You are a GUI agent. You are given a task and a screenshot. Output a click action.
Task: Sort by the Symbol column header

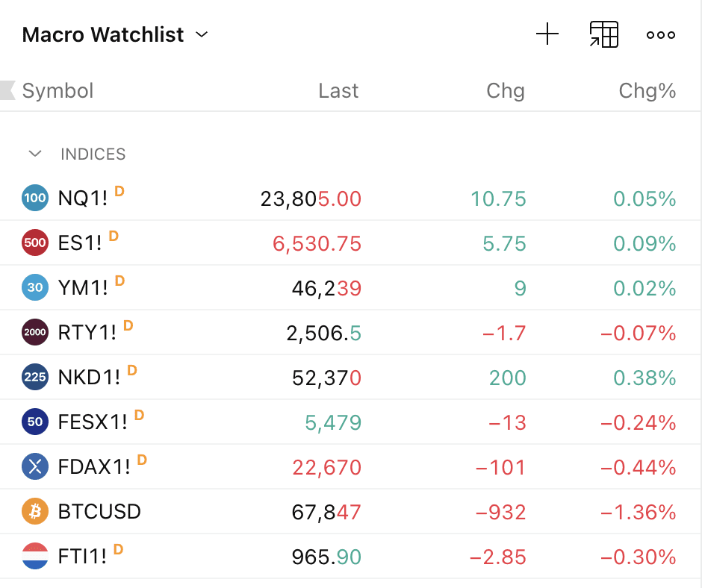pyautogui.click(x=58, y=91)
